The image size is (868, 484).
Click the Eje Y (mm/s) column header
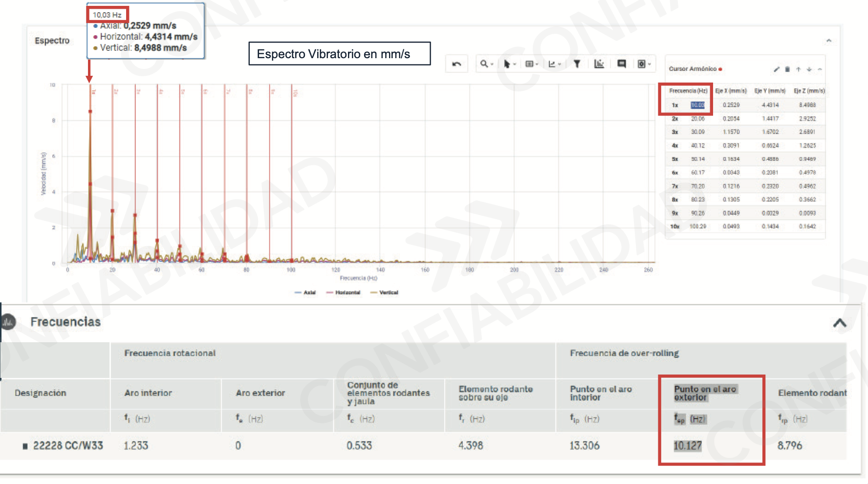[x=770, y=91]
